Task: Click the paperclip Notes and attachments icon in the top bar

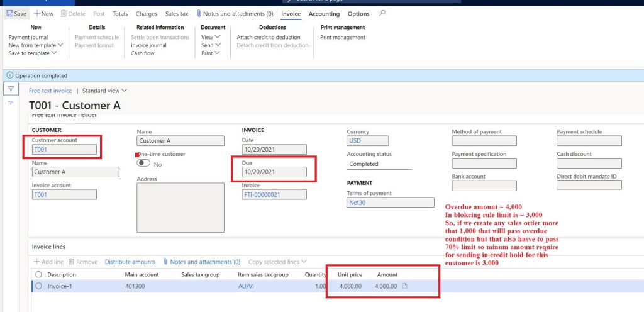Action: click(x=199, y=14)
